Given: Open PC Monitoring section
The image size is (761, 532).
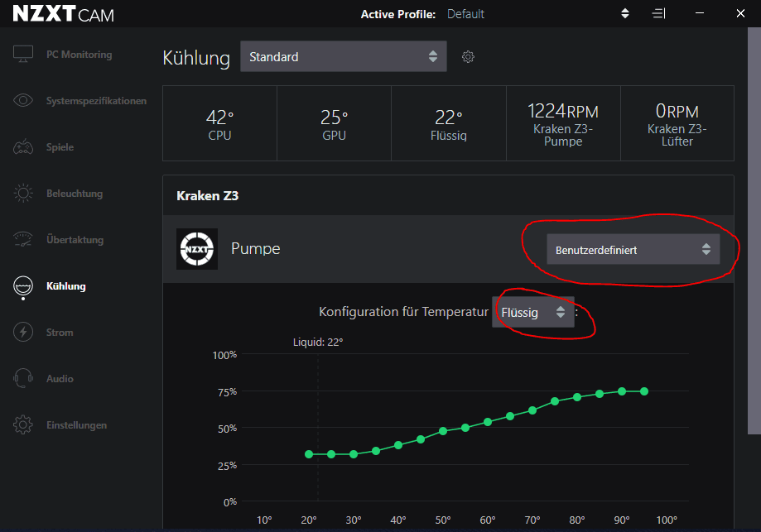Looking at the screenshot, I should (79, 55).
